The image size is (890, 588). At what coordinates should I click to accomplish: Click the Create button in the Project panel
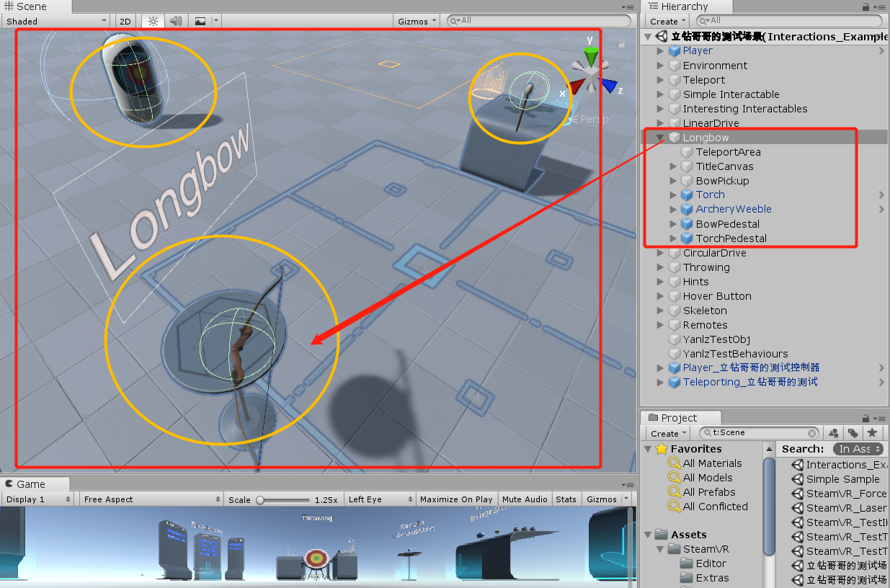tap(665, 433)
